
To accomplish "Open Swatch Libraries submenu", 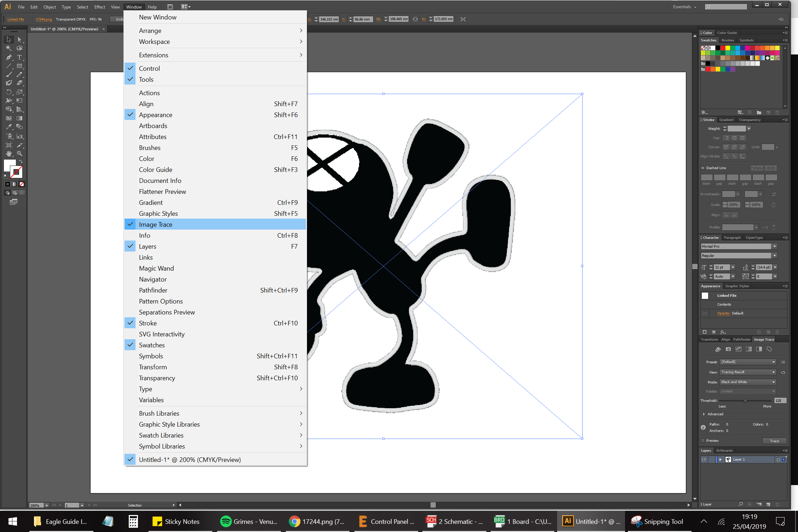I will click(215, 435).
